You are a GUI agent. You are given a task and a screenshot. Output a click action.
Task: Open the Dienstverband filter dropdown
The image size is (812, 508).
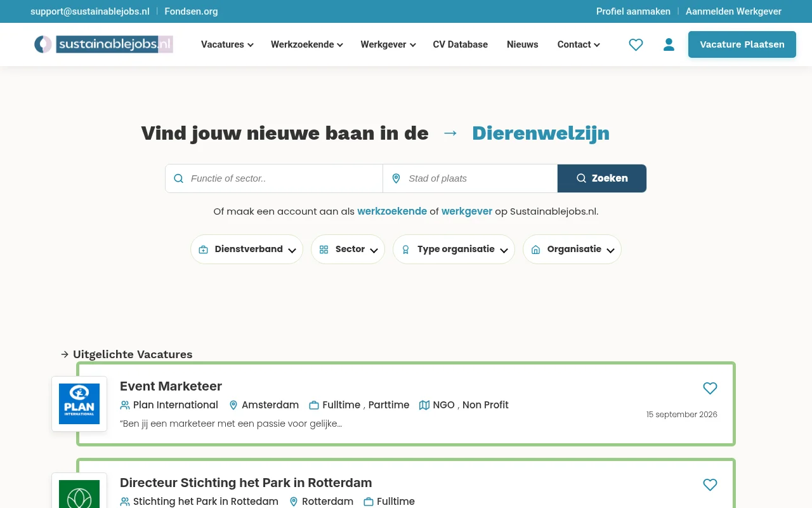(x=247, y=250)
